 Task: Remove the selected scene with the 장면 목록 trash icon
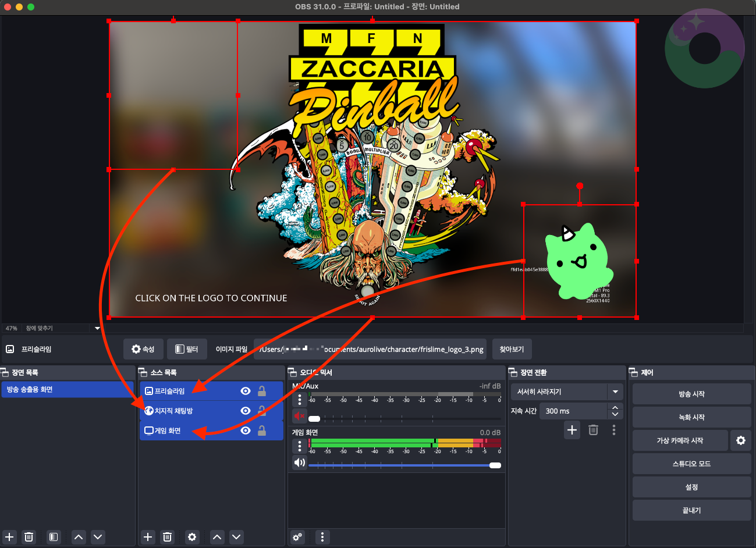click(x=29, y=537)
